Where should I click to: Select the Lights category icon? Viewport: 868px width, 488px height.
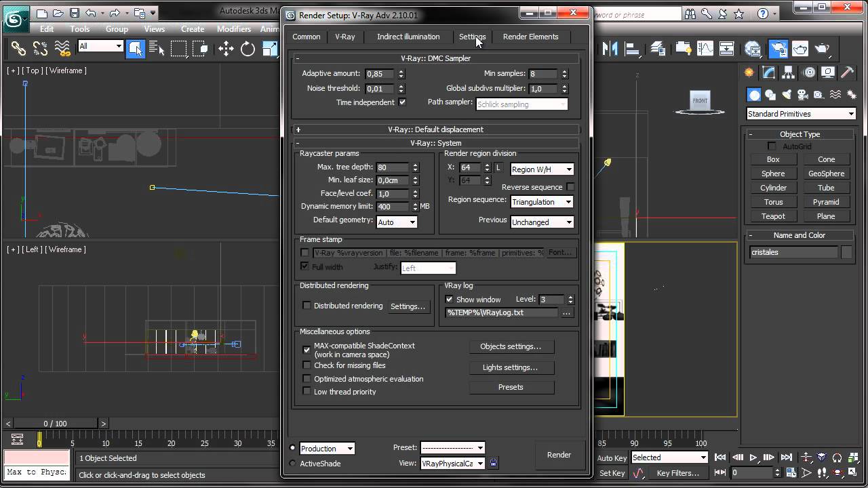(787, 95)
